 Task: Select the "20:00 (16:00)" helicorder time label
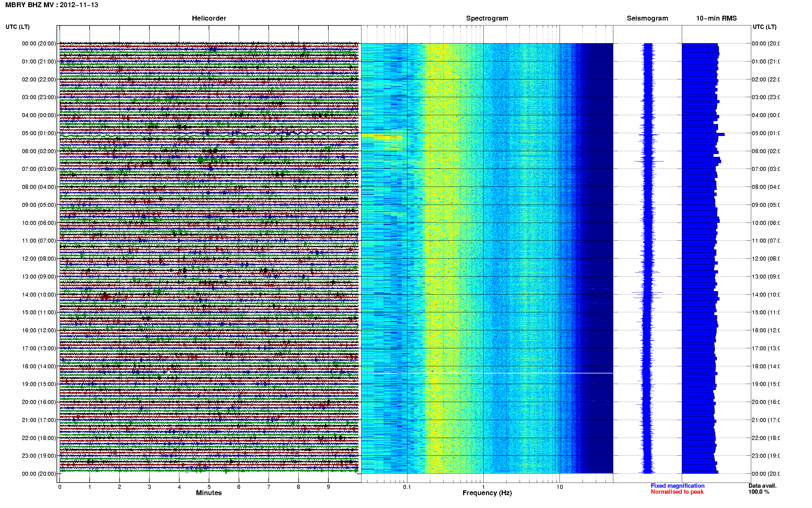tap(39, 402)
